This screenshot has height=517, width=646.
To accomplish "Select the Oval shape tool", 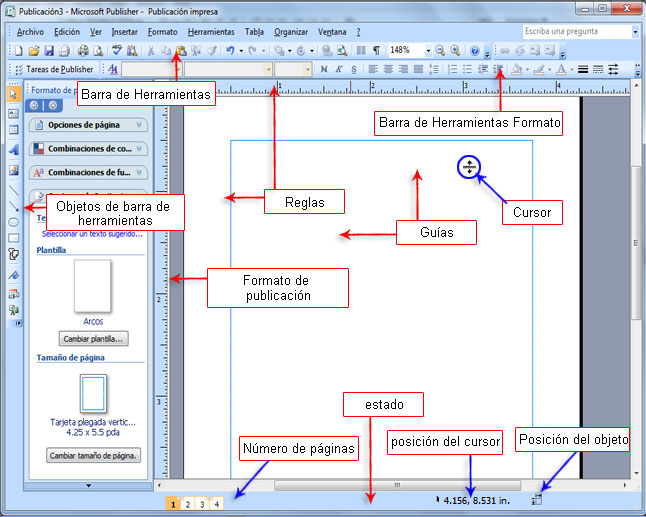I will [x=13, y=222].
